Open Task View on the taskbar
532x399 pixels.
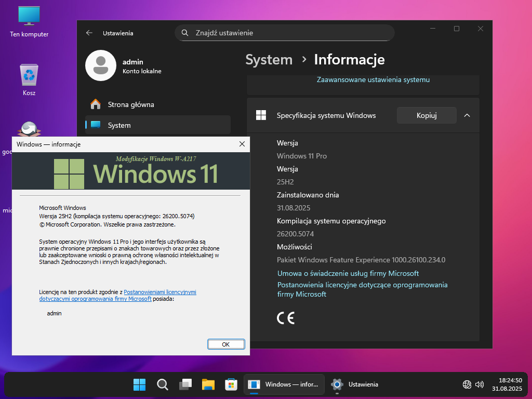[x=185, y=384]
